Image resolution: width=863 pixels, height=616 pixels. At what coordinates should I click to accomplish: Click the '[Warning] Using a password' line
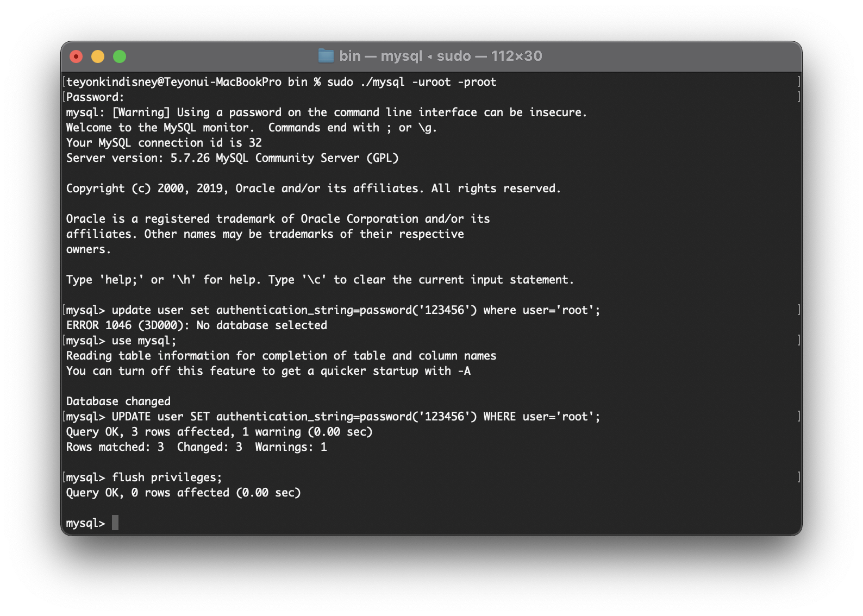tap(327, 112)
